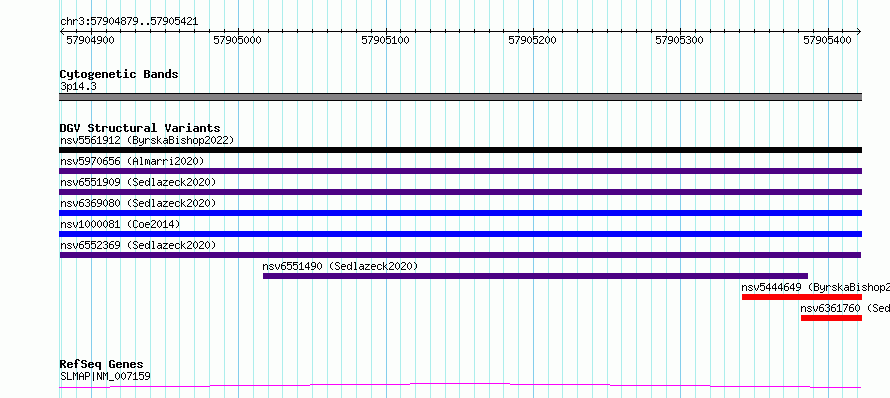
Task: Open nsv5970656 (Almarri2020) label link
Action: [132, 161]
